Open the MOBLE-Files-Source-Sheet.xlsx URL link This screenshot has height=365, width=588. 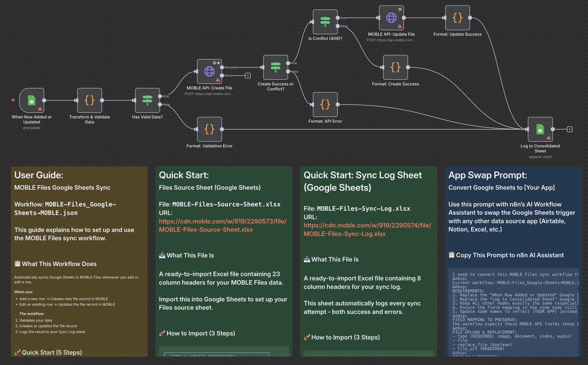(223, 225)
